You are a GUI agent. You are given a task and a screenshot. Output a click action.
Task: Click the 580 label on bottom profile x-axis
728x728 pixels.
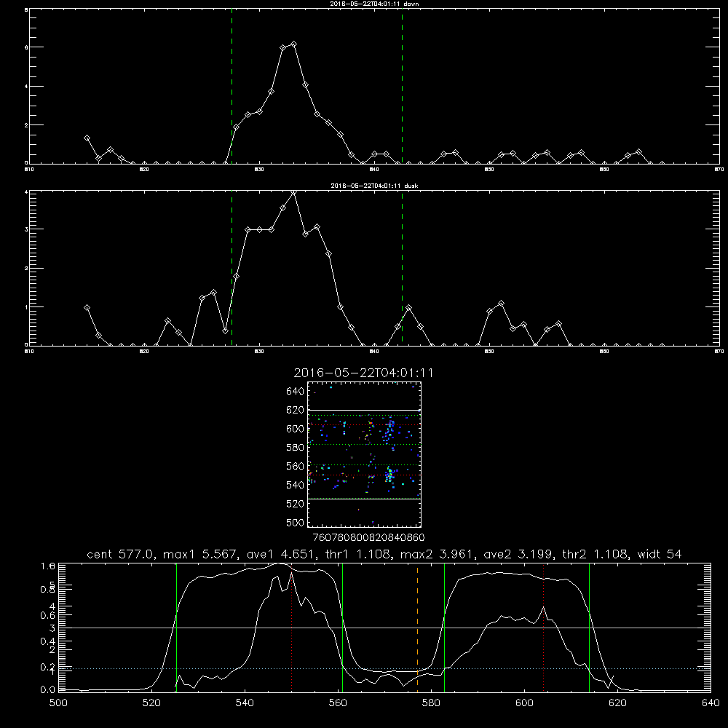point(431,703)
